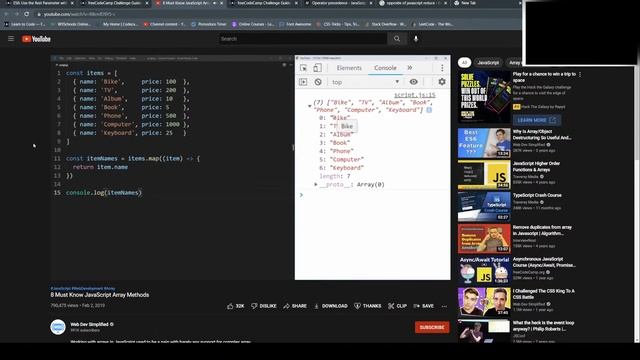Like the video (32K thumbs up)

[236, 306]
